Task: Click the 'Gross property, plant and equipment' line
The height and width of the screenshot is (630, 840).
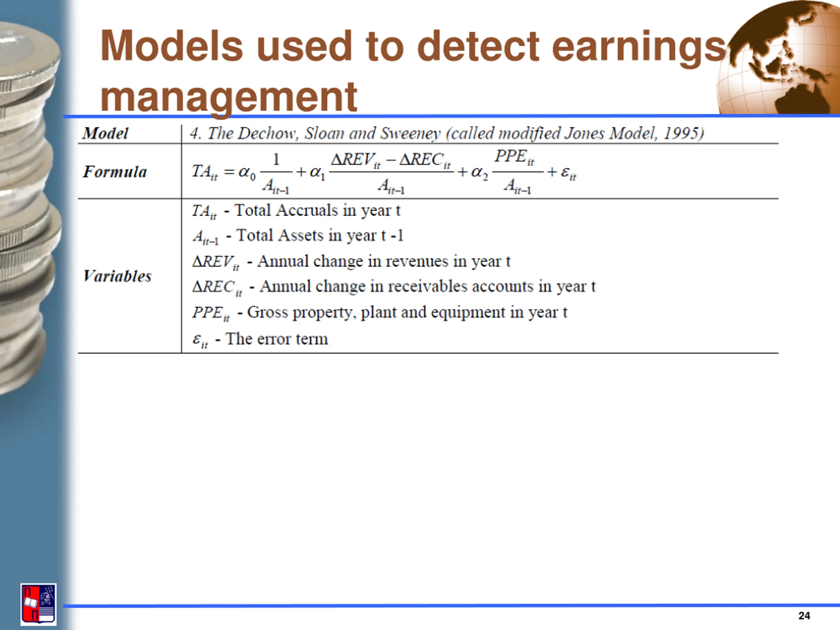Action: coord(407,312)
